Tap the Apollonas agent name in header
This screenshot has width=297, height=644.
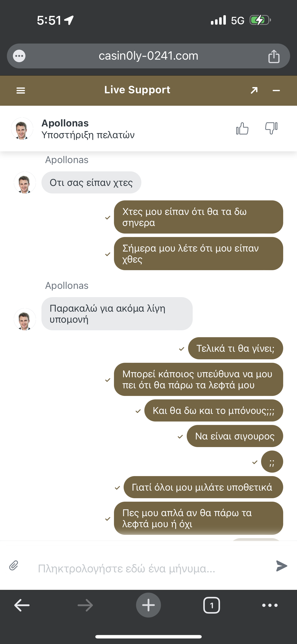[x=65, y=123]
